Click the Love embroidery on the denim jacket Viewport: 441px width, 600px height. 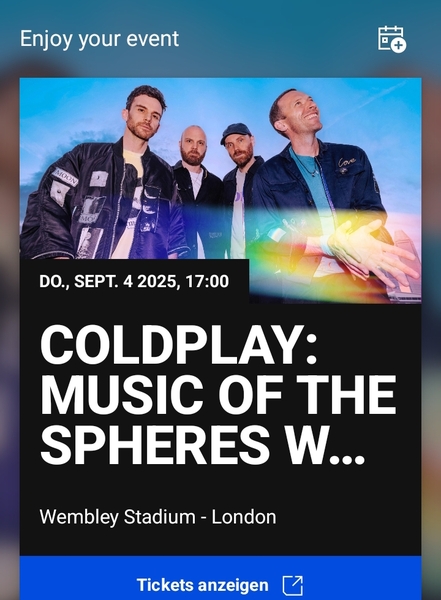[x=347, y=163]
